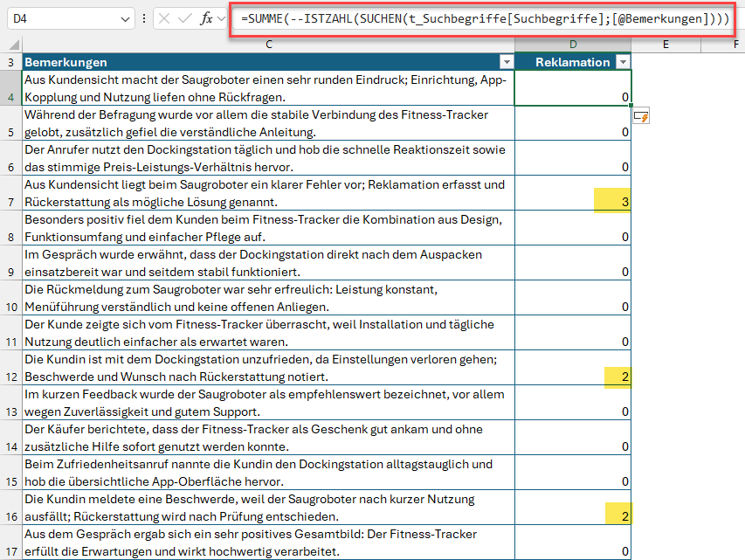The height and width of the screenshot is (560, 745).
Task: Select row header 16
Action: 11,508
